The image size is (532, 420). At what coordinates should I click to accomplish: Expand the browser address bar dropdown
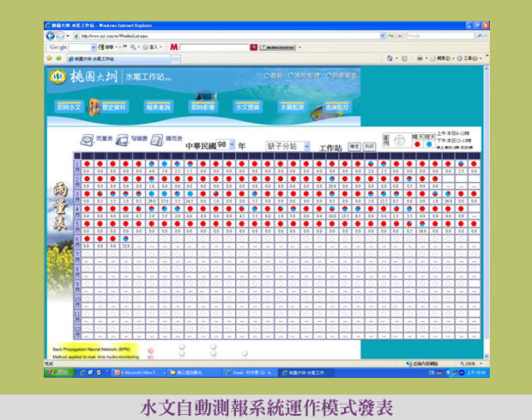(x=381, y=35)
